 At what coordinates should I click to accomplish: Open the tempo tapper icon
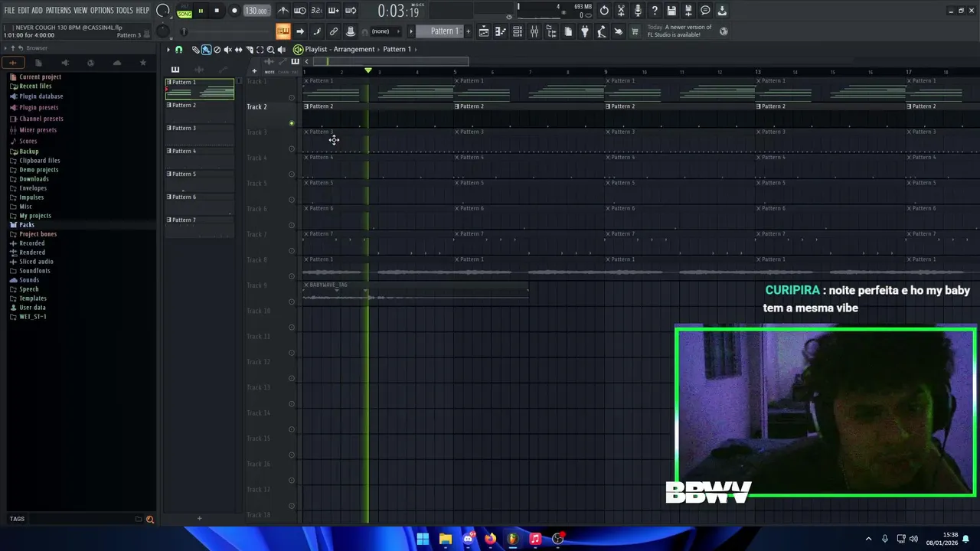(x=602, y=31)
